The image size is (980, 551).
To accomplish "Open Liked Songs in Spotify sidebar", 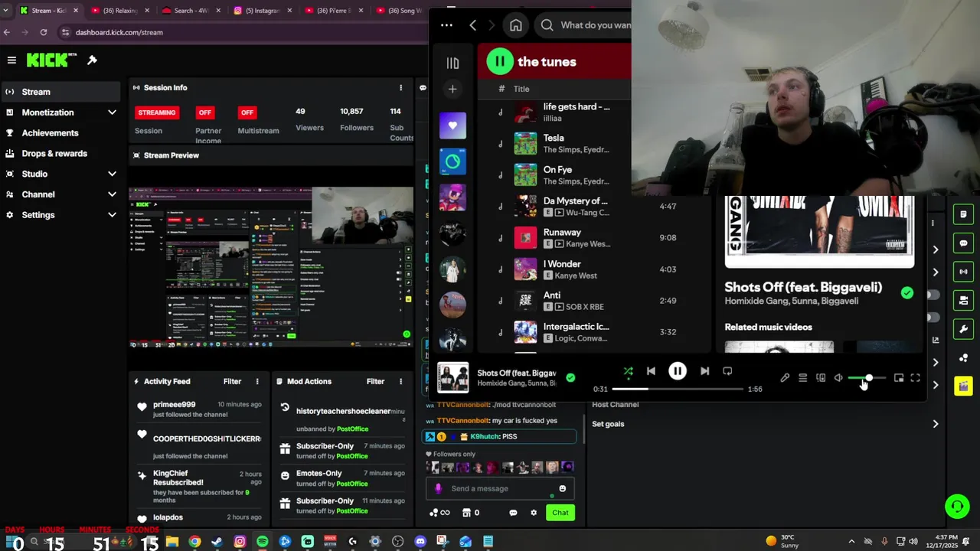I will pyautogui.click(x=452, y=126).
